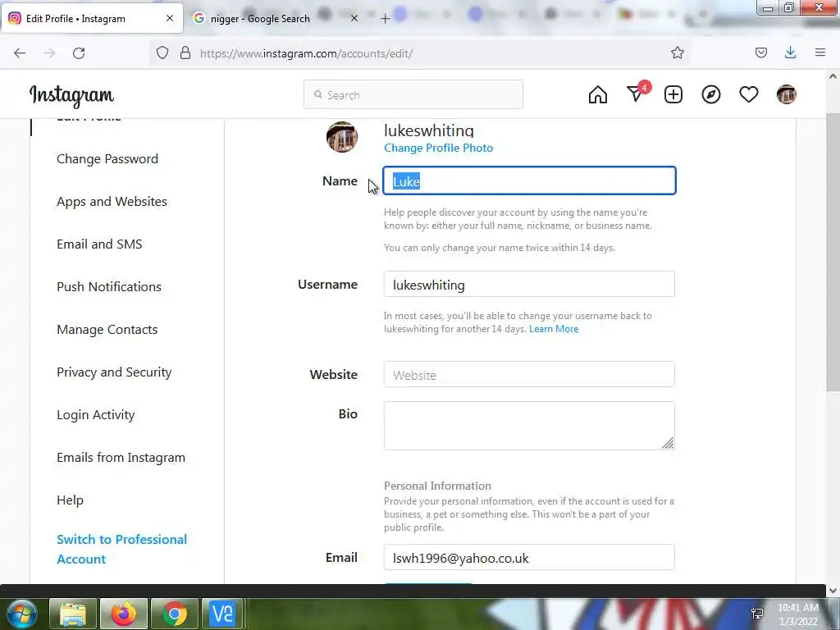Open the Explore compass icon

pos(711,95)
